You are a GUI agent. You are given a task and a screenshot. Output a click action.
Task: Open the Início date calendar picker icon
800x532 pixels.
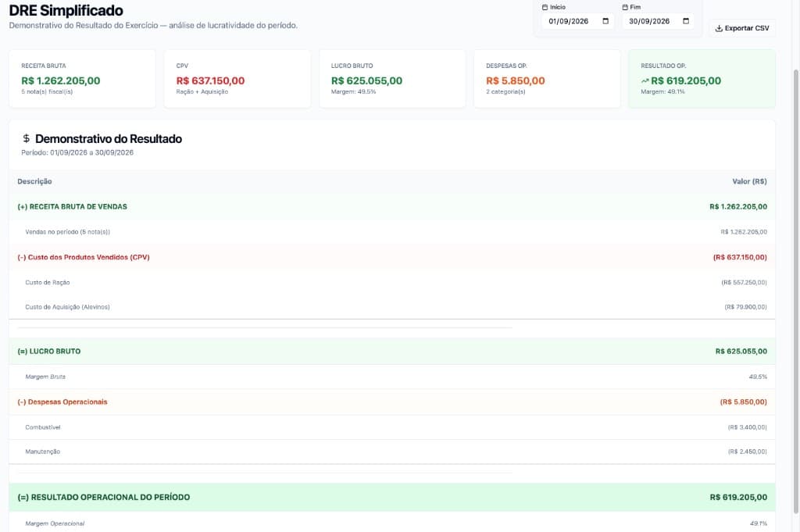[605, 21]
